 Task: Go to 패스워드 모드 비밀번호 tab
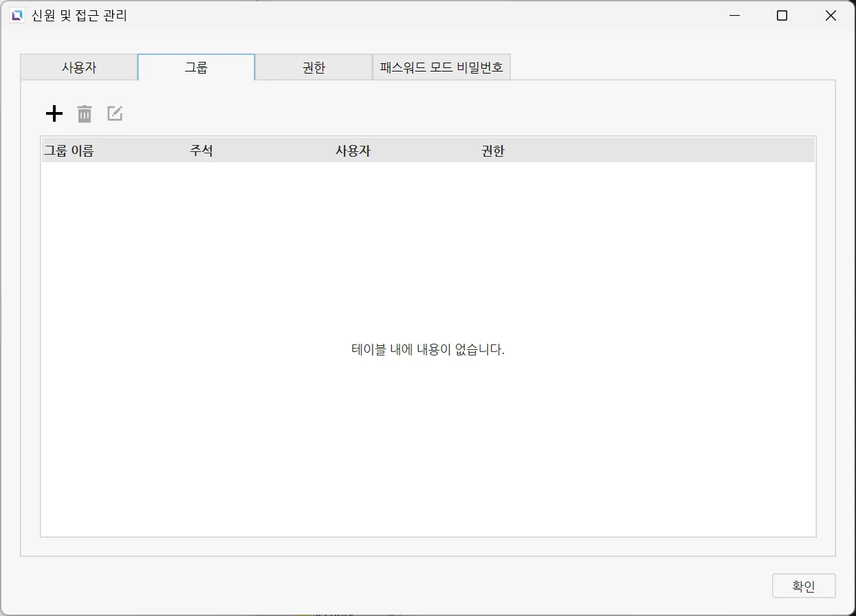[x=441, y=67]
